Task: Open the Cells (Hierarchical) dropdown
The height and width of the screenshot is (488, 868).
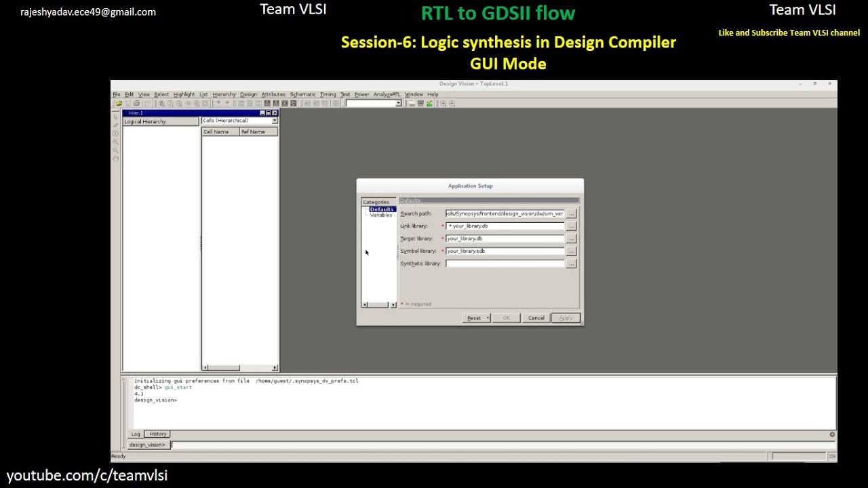Action: (x=274, y=121)
